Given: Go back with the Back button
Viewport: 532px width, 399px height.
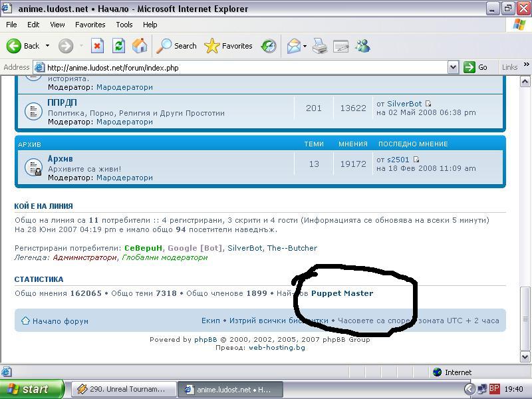Looking at the screenshot, I should [23, 46].
